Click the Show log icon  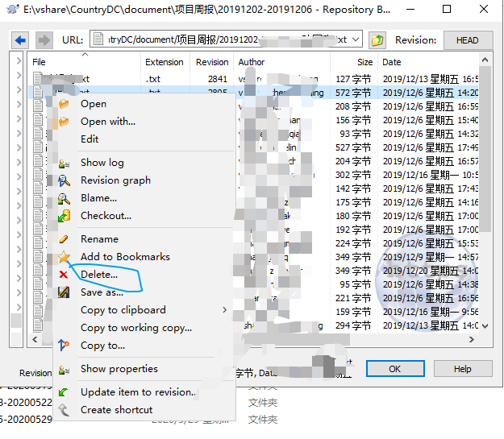click(x=64, y=163)
